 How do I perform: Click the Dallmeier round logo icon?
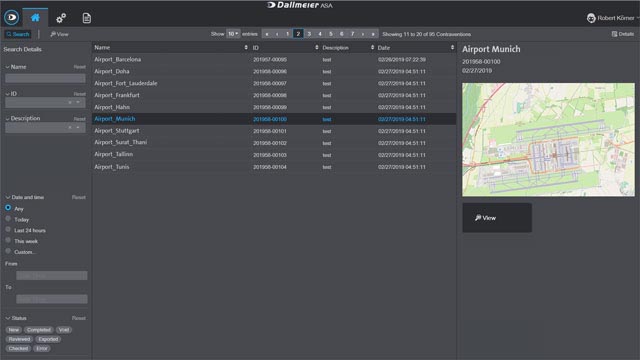click(12, 17)
